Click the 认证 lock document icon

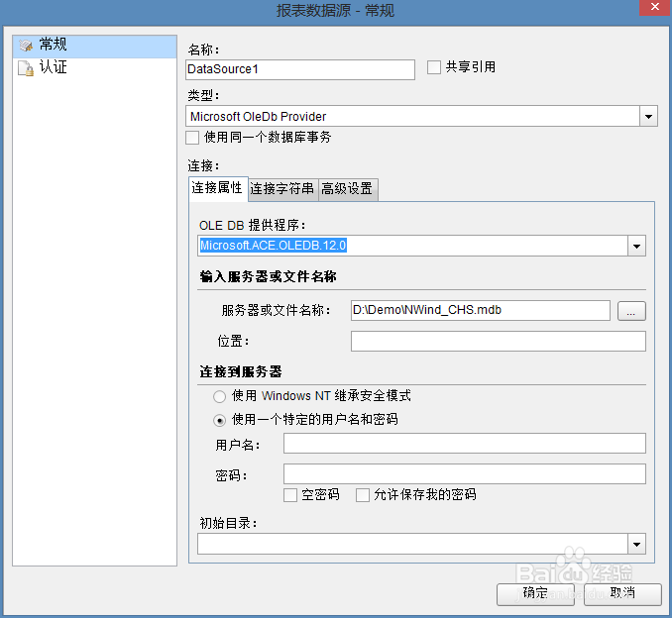(26, 68)
